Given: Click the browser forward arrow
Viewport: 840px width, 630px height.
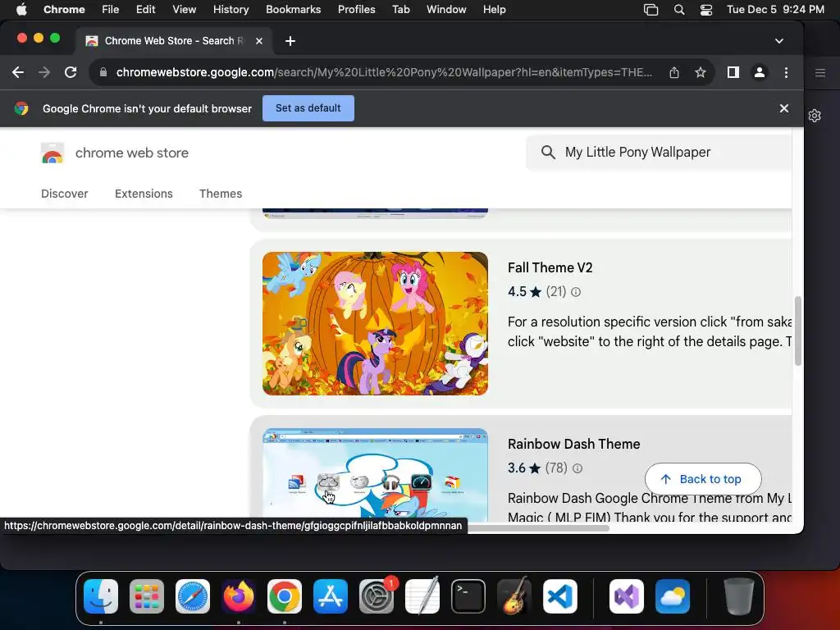Looking at the screenshot, I should click(x=44, y=72).
